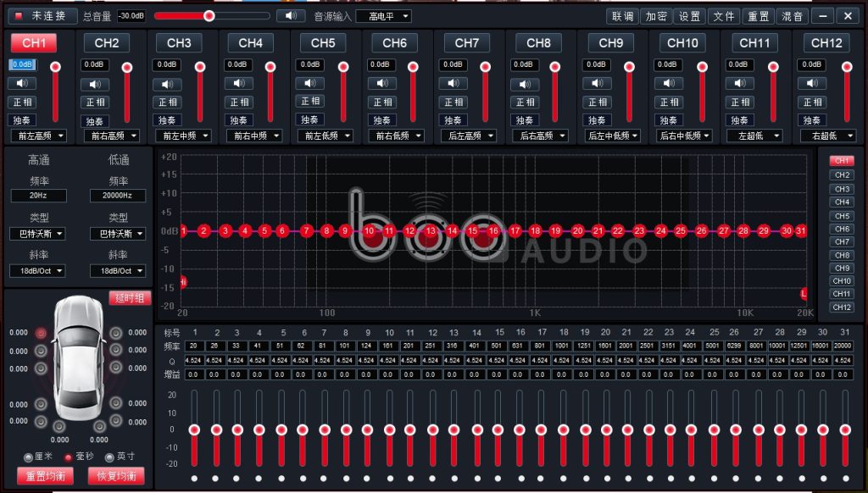
Task: Click the band 10 EQ gain slider knob
Action: pyautogui.click(x=389, y=430)
